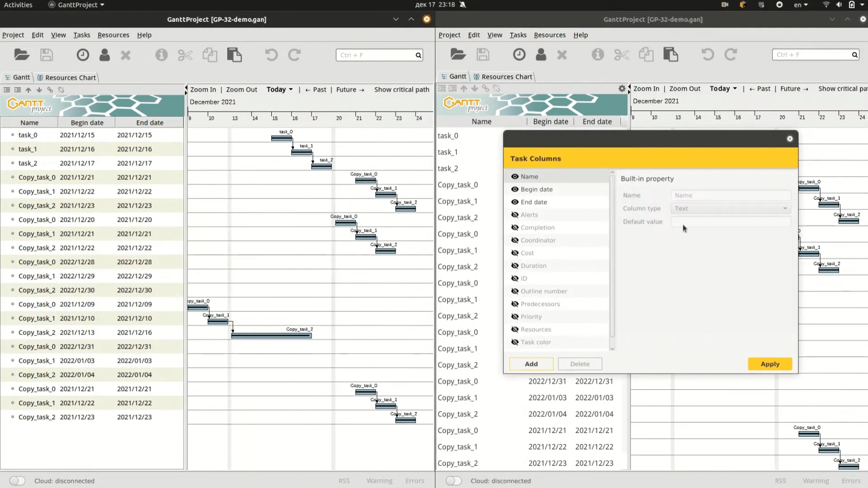Click the new resource person icon in left window
This screenshot has height=488, width=868.
point(104,55)
